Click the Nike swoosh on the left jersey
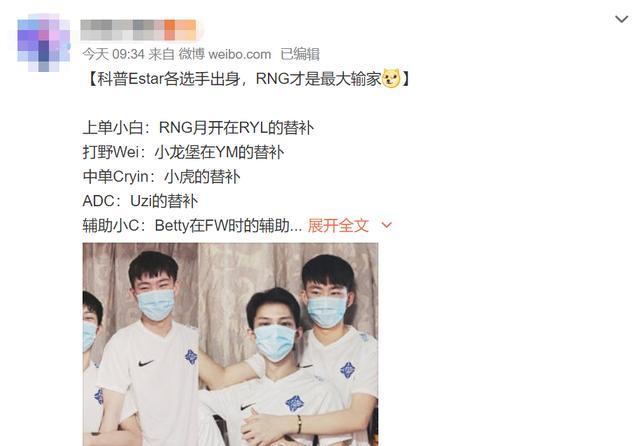The width and height of the screenshot is (640, 446). pos(145,363)
